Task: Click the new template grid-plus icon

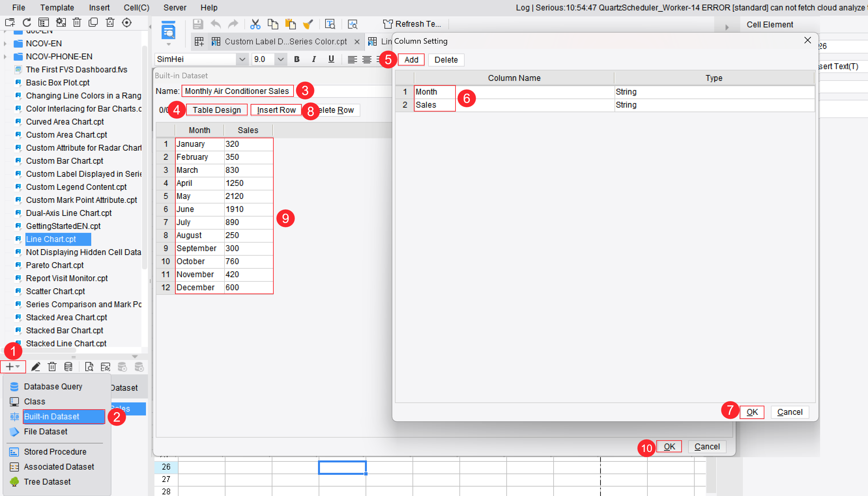Action: click(199, 41)
